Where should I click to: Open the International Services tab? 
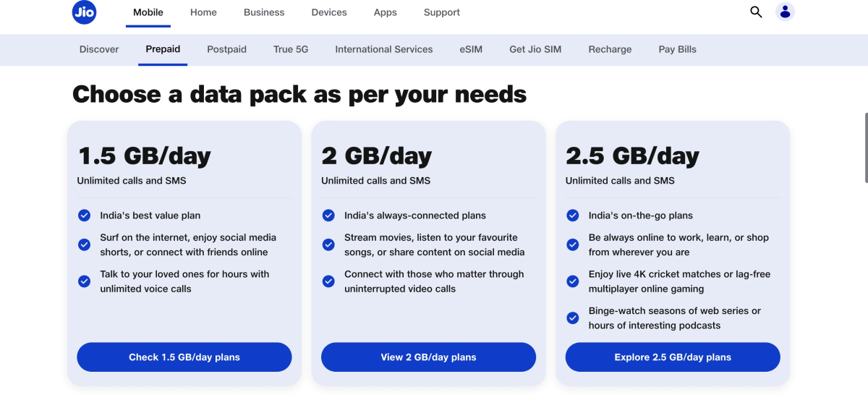[384, 49]
